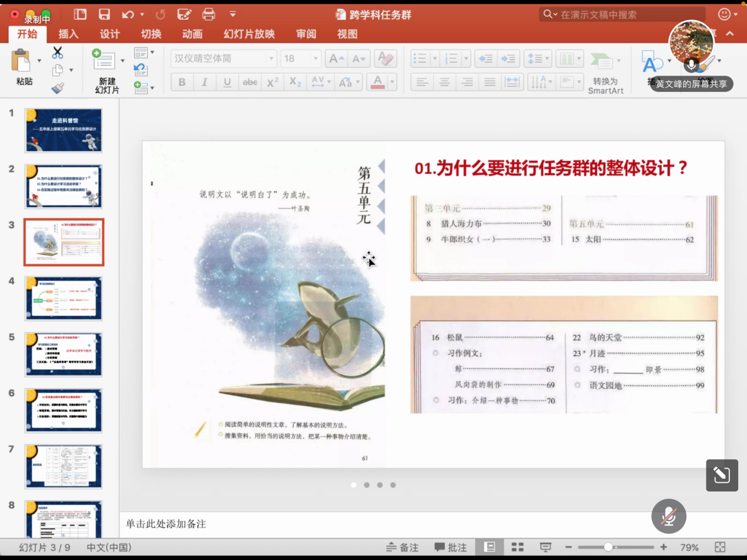This screenshot has height=560, width=747.
Task: Expand the Paste options arrow
Action: 40,60
